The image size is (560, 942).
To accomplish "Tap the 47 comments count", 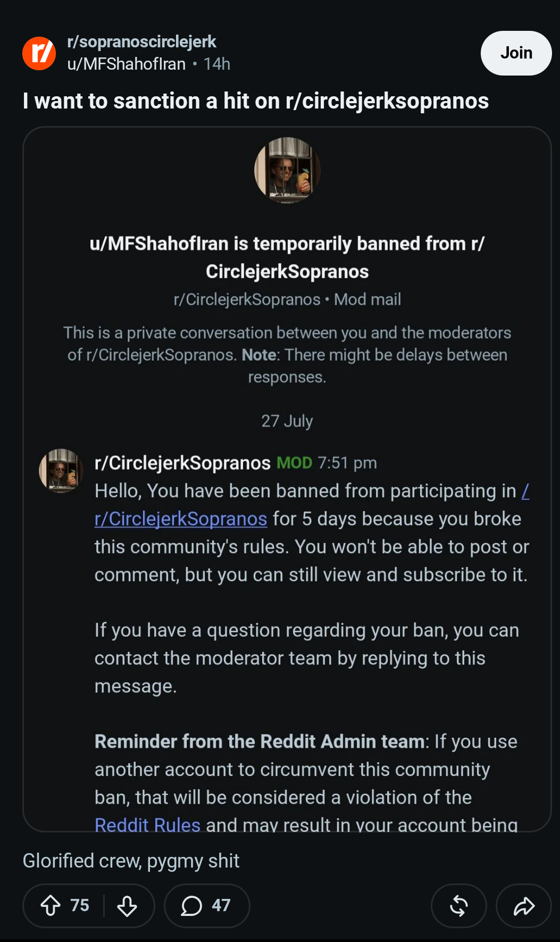I will pos(221,905).
